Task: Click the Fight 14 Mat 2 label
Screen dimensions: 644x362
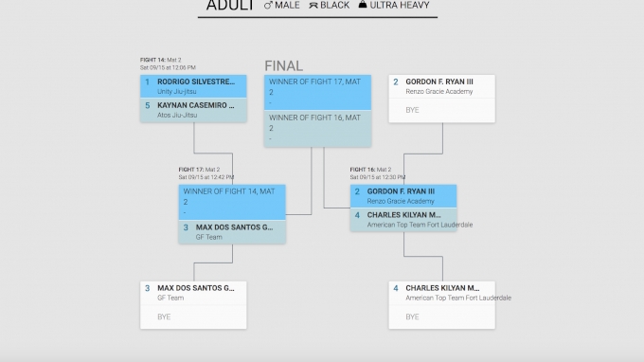Action: point(161,60)
